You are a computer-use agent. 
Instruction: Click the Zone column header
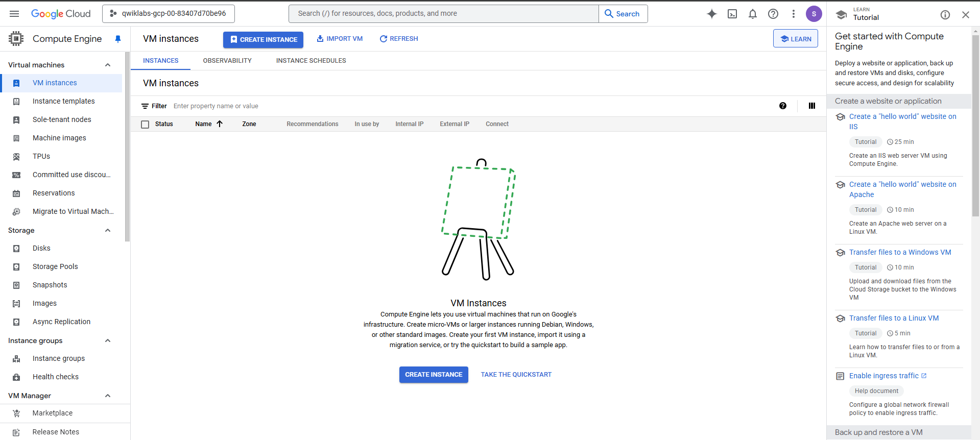(x=249, y=124)
